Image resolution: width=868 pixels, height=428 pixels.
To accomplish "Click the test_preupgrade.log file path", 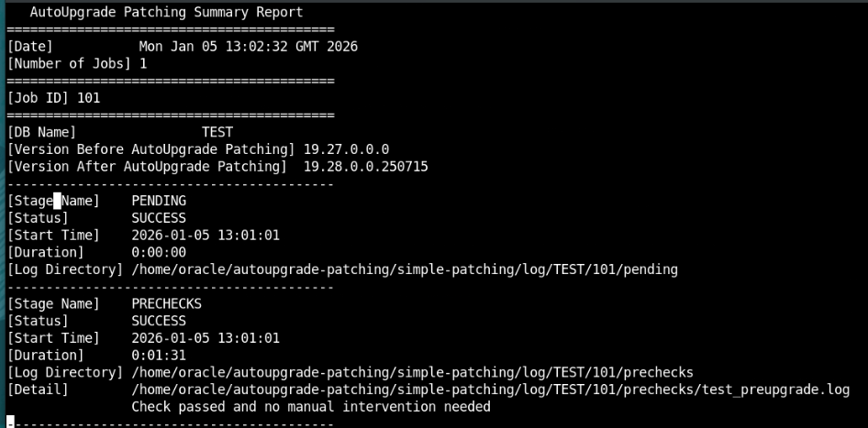I will click(x=490, y=390).
